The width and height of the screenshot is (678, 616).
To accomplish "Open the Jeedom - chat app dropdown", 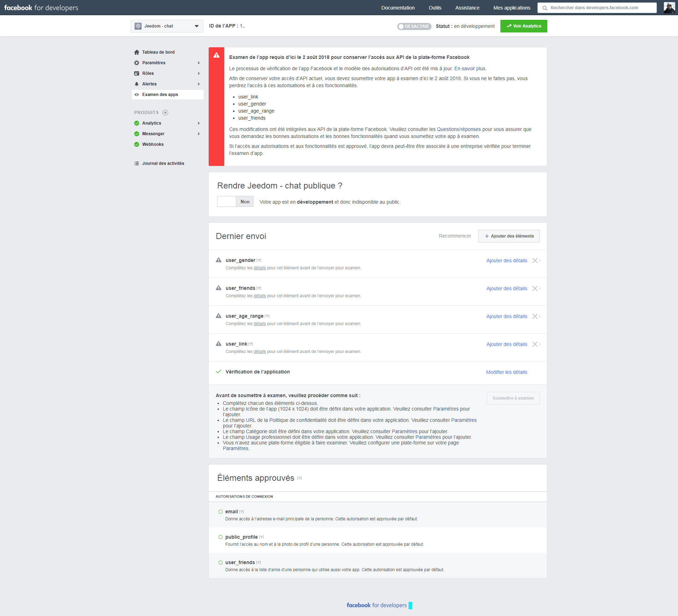I will point(167,26).
